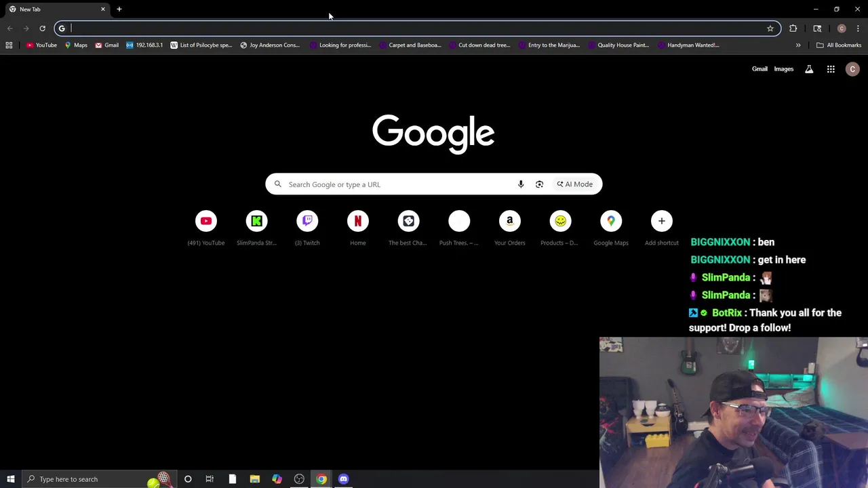The width and height of the screenshot is (868, 488).
Task: Click the Gmail link at page top
Action: tap(759, 69)
